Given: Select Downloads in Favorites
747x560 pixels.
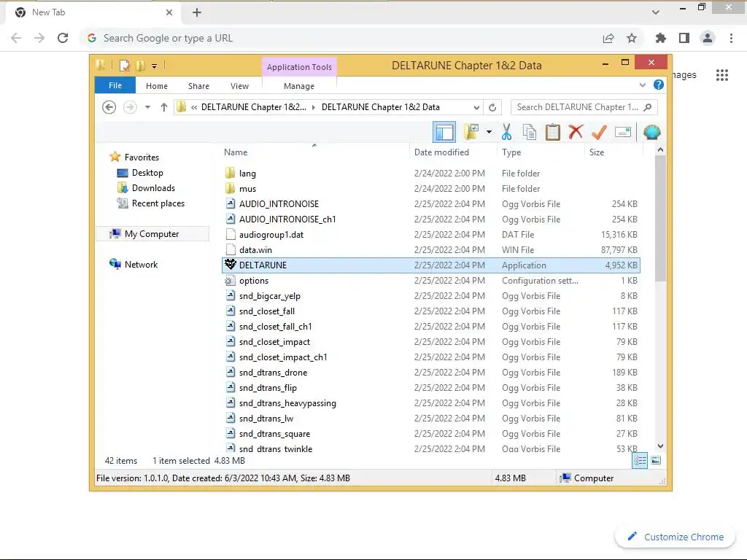Looking at the screenshot, I should [x=153, y=188].
